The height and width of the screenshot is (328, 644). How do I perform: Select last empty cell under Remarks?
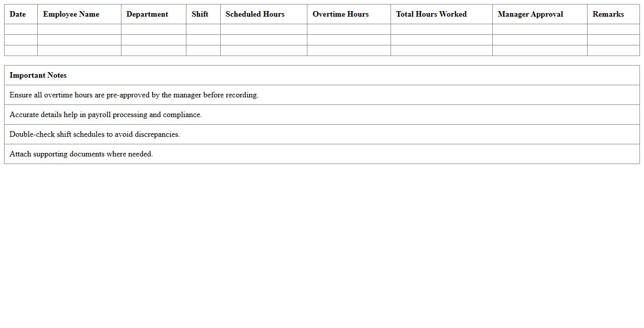(613, 50)
